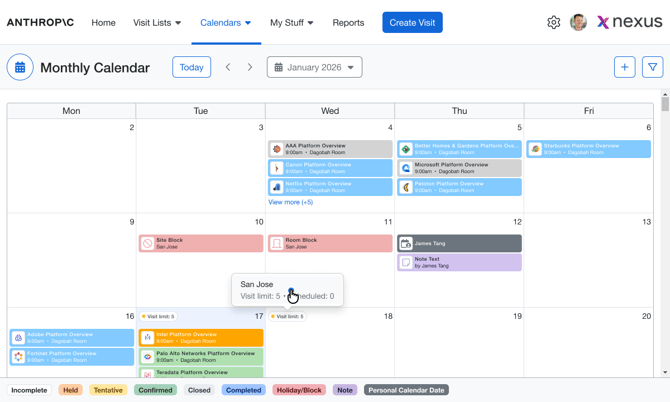Viewport: 670px width, 402px height.
Task: Click View more (+5) link
Action: (x=291, y=202)
